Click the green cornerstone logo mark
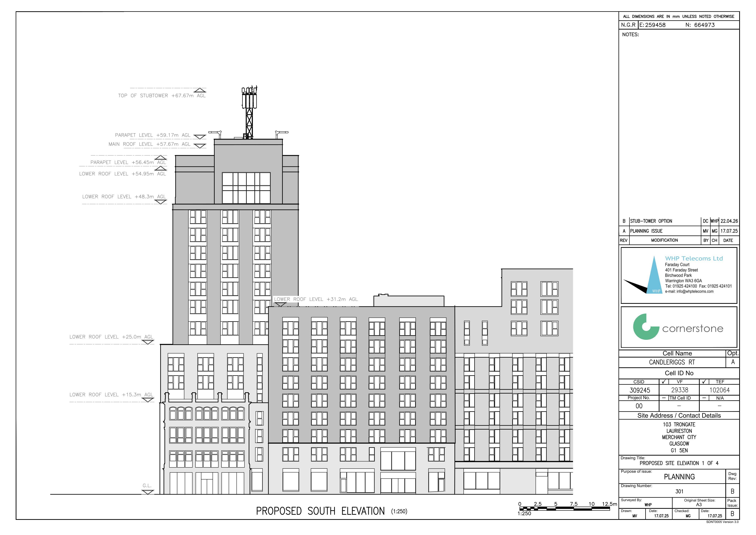 [646, 327]
